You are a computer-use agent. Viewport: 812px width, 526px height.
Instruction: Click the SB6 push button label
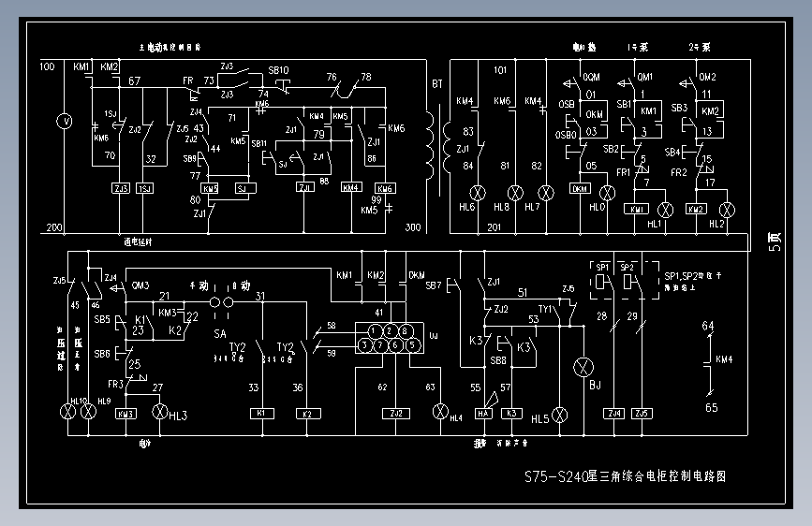pyautogui.click(x=102, y=354)
